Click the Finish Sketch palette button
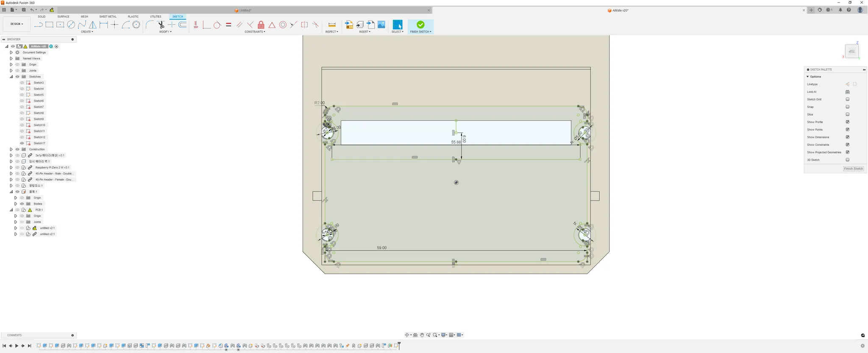Screen dimensions: 868x353 click(854, 169)
